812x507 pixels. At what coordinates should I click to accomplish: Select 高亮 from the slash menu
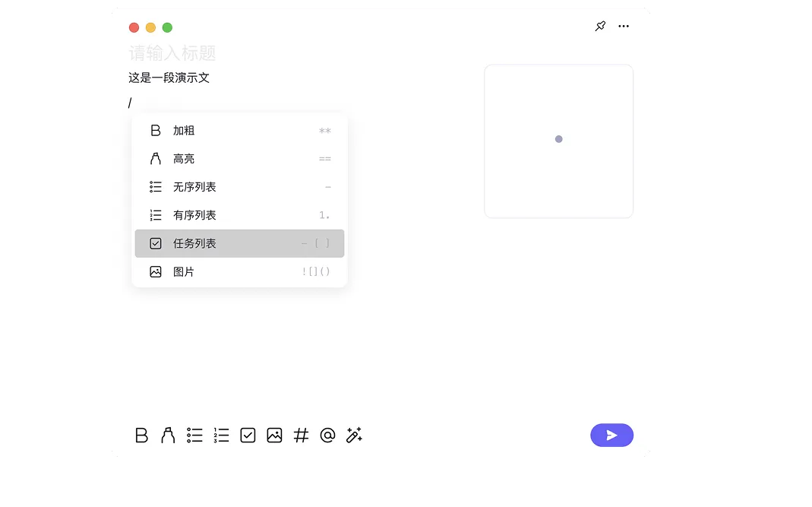(240, 159)
